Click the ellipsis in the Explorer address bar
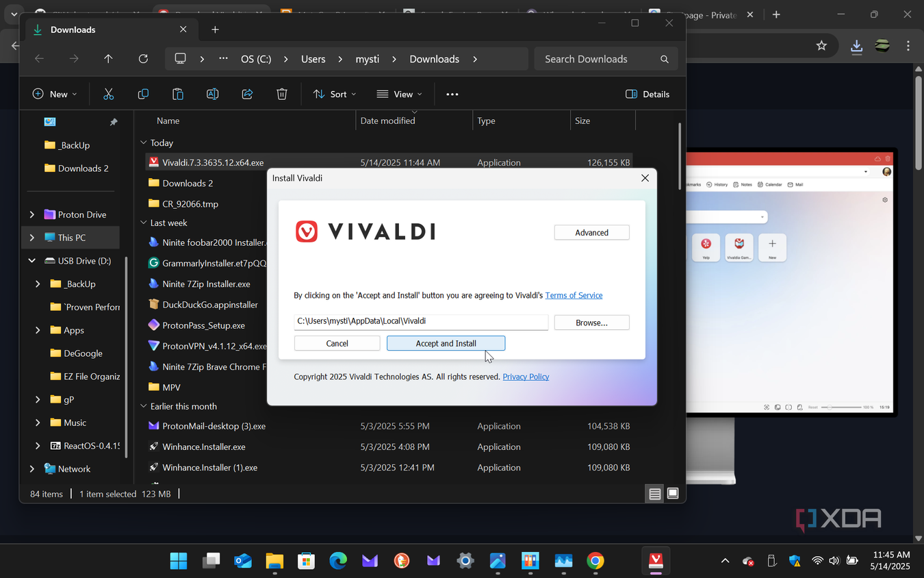Viewport: 924px width, 578px height. [x=223, y=59]
